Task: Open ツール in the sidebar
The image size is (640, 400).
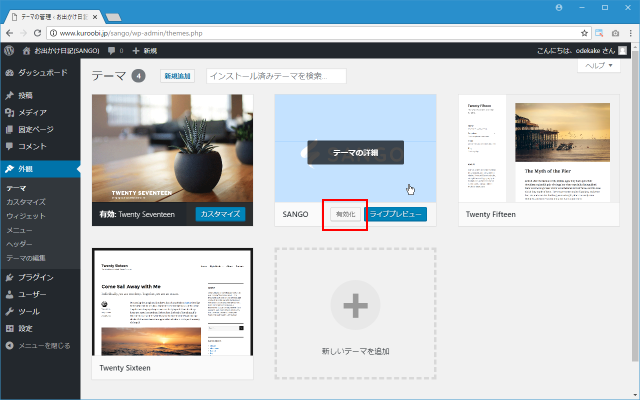Action: click(40, 311)
